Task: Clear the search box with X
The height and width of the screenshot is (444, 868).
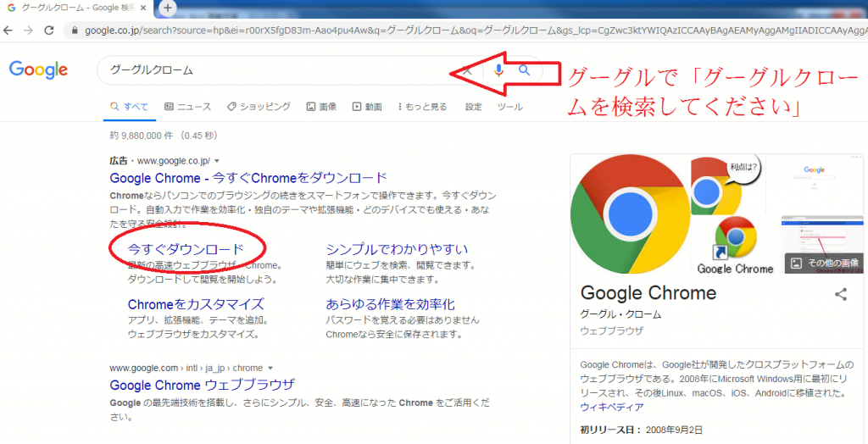Action: 468,70
